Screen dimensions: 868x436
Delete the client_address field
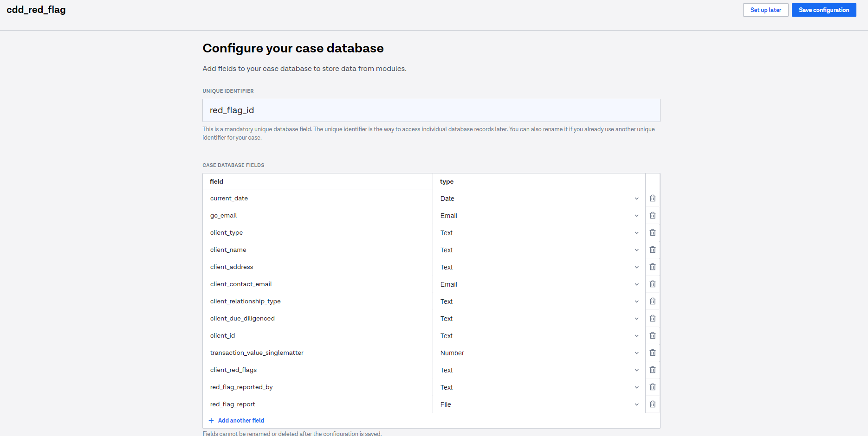coord(653,267)
